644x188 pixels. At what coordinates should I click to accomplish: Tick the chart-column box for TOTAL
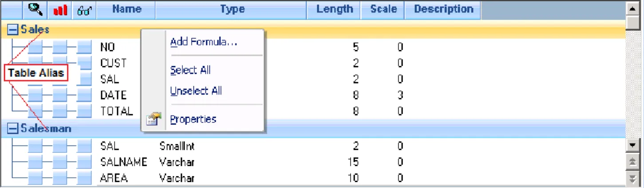[x=59, y=111]
